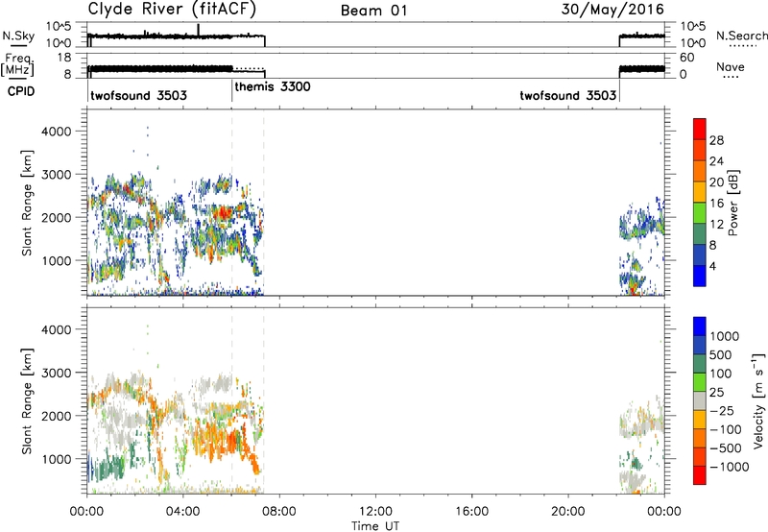The image size is (768, 532).
Task: Click the '1000' value on Velocity colorbar
Action: (x=724, y=336)
